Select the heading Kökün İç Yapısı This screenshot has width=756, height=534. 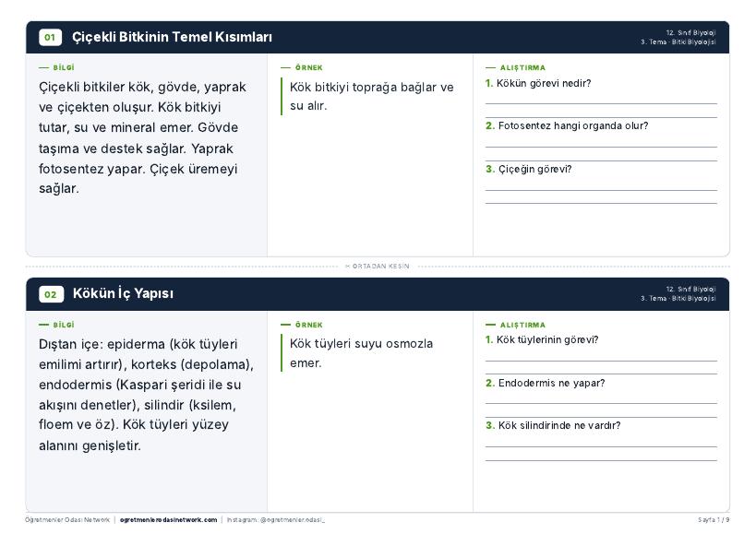pyautogui.click(x=123, y=293)
